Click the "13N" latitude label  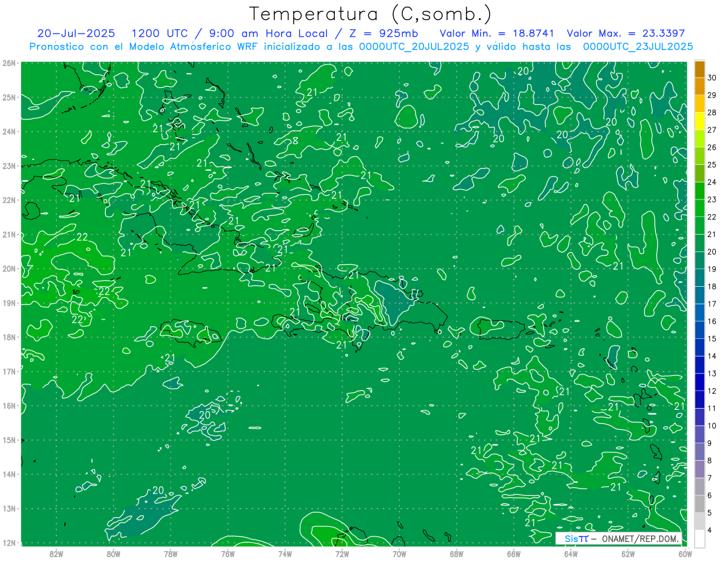pyautogui.click(x=8, y=509)
